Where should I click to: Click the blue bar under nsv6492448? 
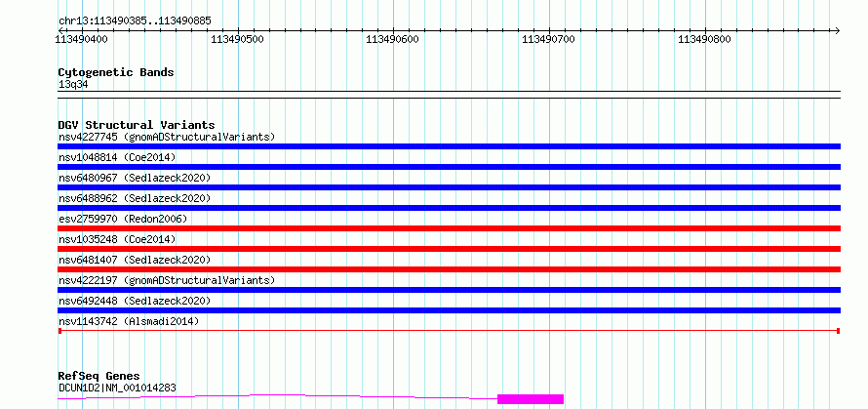449,310
